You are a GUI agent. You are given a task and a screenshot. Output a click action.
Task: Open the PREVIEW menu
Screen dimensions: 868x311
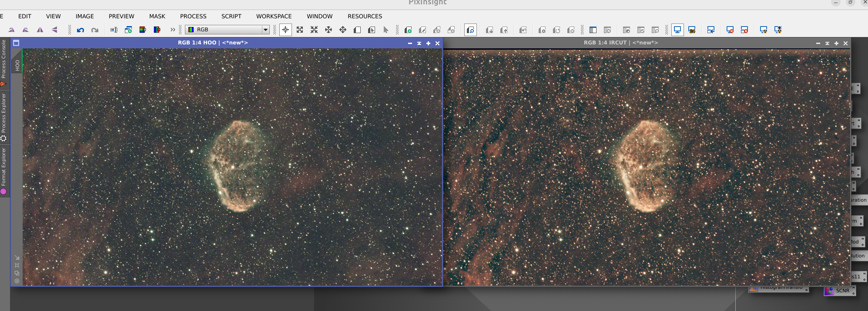click(x=121, y=16)
